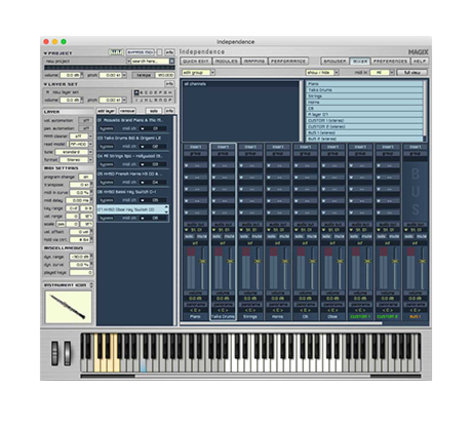Toggle pan. automation off button
Screen dimensions: 472x427
click(x=85, y=128)
